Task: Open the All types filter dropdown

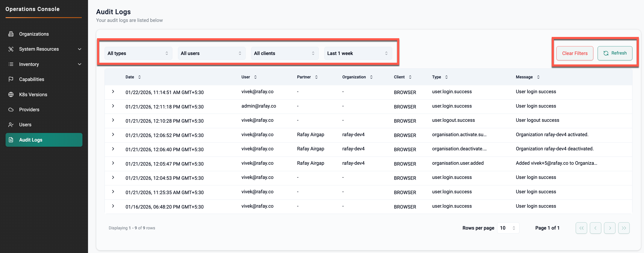Action: pyautogui.click(x=138, y=53)
